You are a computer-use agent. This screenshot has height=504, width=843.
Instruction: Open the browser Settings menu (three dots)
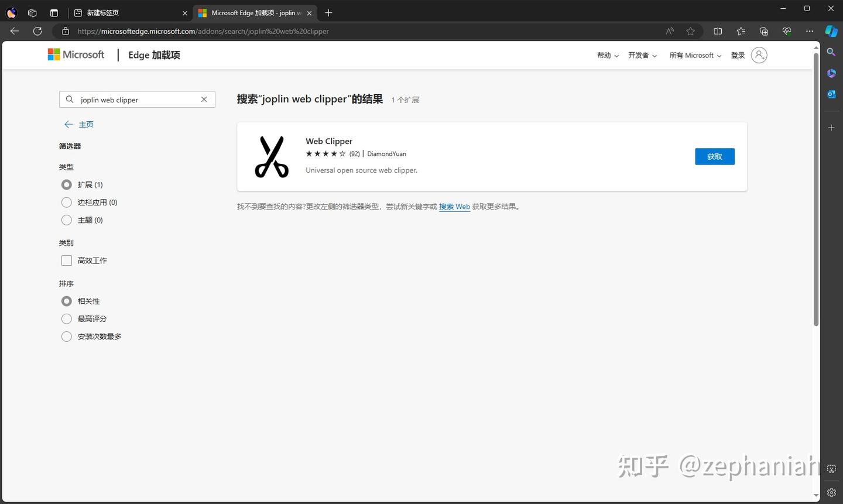810,31
